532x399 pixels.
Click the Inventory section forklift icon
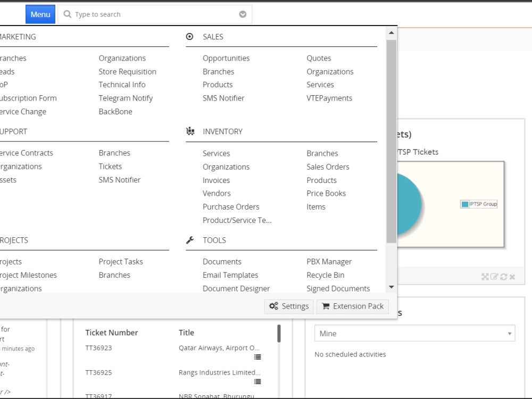pos(190,131)
